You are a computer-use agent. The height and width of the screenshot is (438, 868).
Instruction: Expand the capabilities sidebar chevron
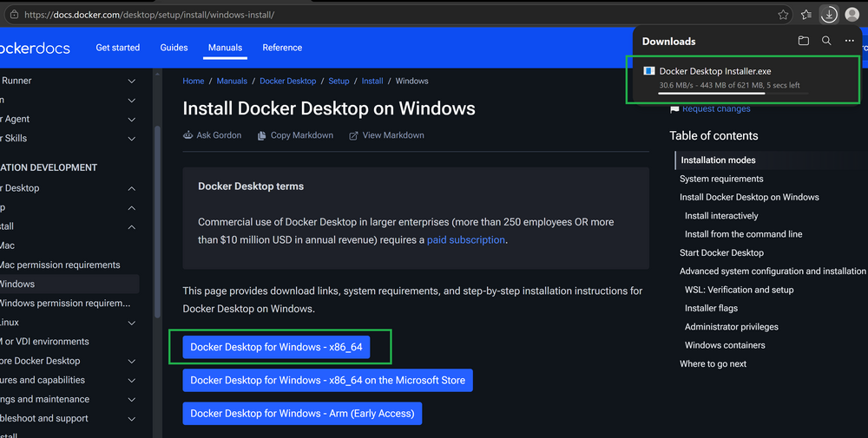132,381
